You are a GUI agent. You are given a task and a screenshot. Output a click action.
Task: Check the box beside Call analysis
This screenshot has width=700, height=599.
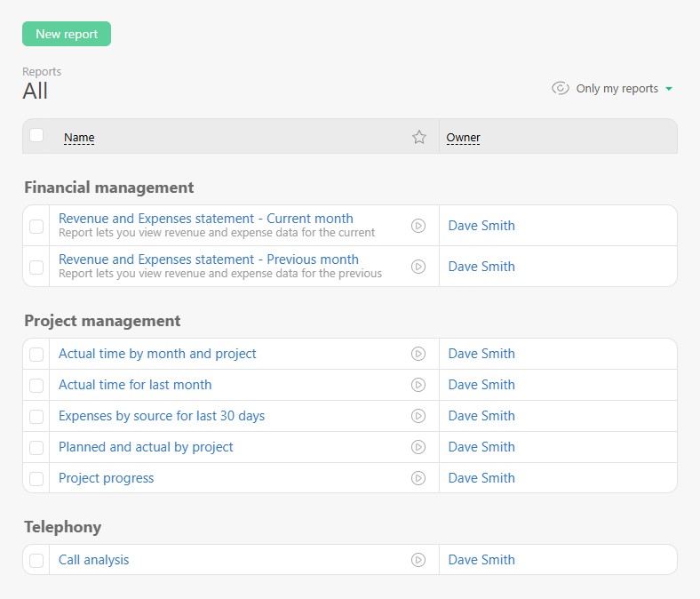point(36,560)
